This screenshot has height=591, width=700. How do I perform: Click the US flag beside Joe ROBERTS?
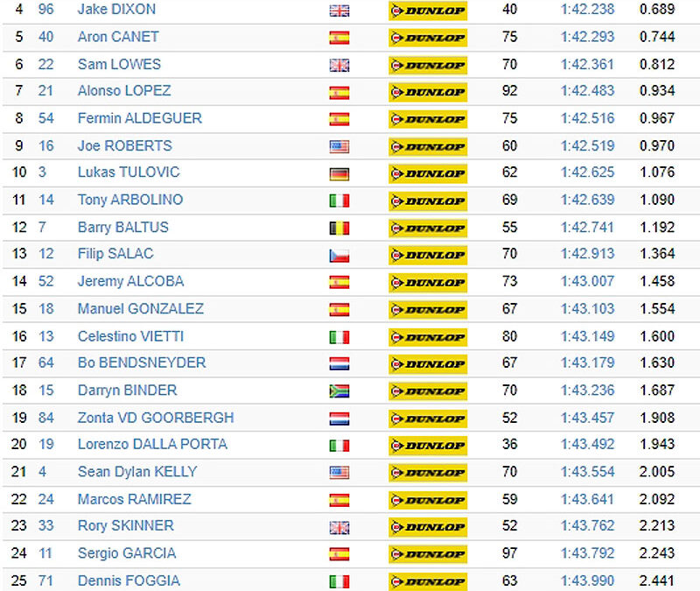click(x=339, y=146)
